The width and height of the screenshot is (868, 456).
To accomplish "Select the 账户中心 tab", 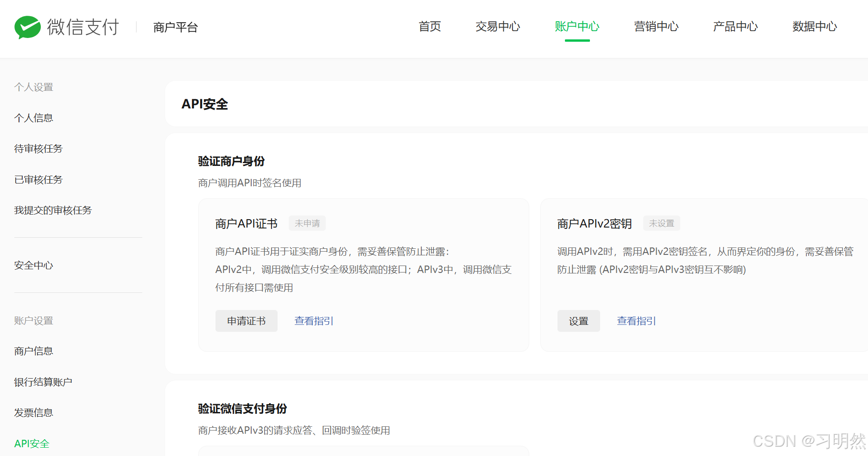I will coord(577,26).
